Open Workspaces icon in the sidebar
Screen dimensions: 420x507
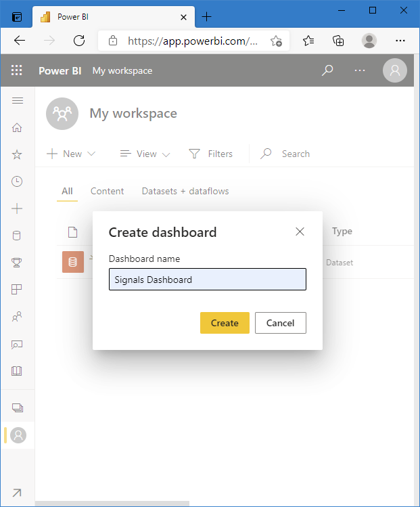point(18,407)
